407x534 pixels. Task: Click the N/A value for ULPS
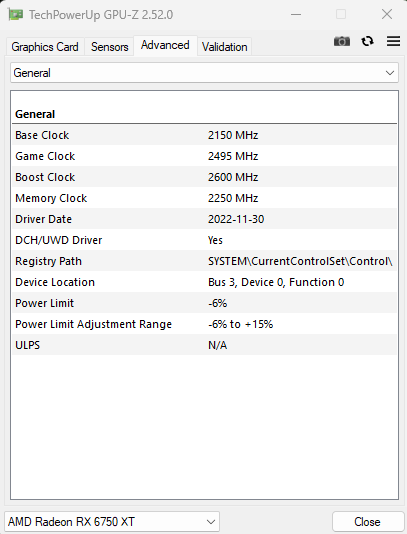217,345
